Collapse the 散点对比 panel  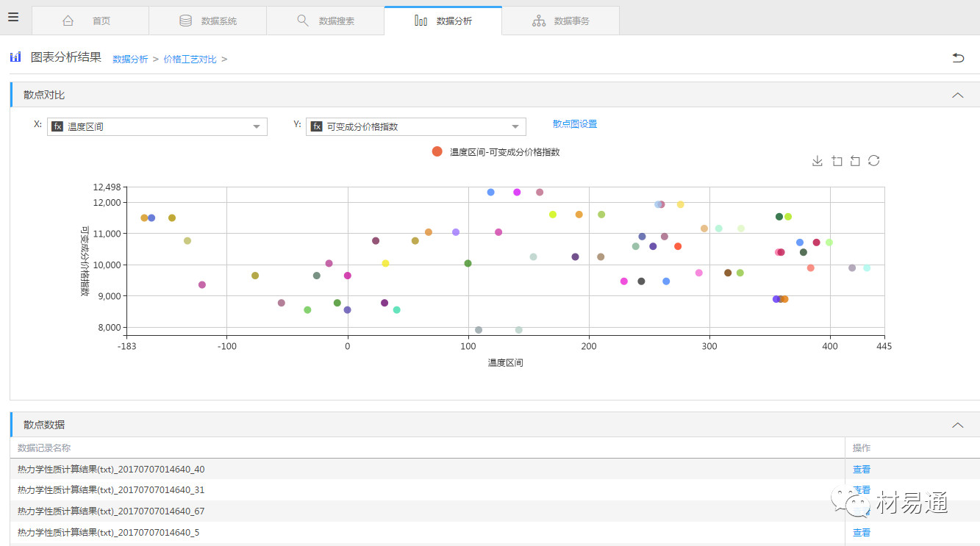click(957, 95)
